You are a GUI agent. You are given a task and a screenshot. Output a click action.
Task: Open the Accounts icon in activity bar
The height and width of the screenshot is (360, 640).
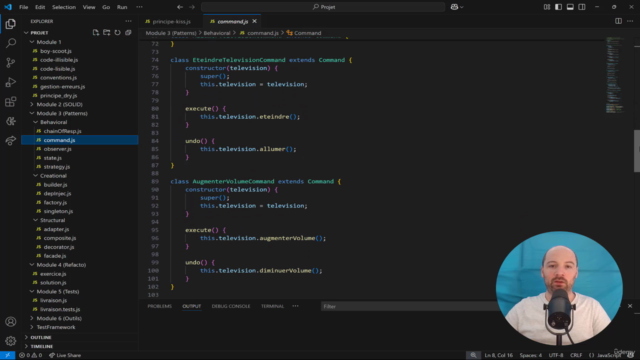(x=11, y=322)
